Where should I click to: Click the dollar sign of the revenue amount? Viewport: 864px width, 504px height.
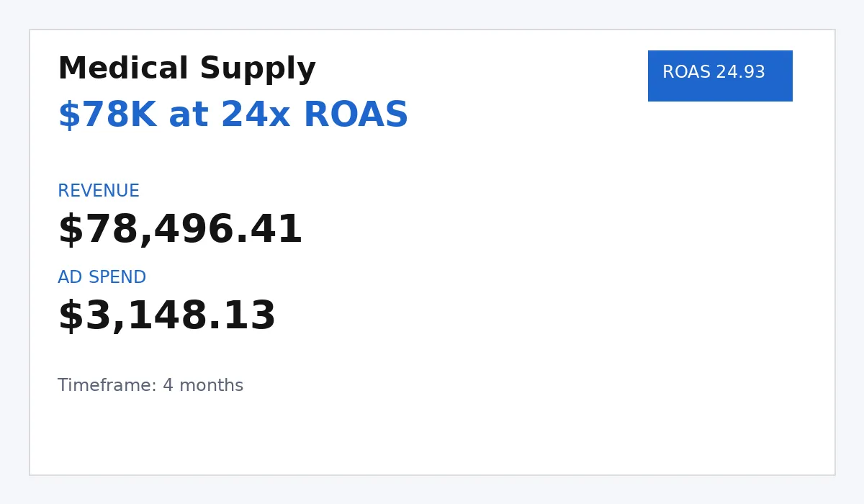[x=70, y=231]
